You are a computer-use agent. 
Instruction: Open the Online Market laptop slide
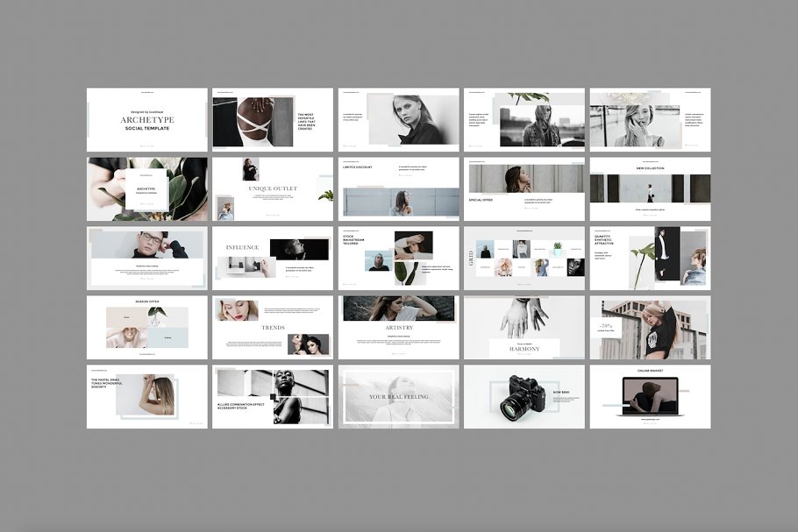(650, 396)
